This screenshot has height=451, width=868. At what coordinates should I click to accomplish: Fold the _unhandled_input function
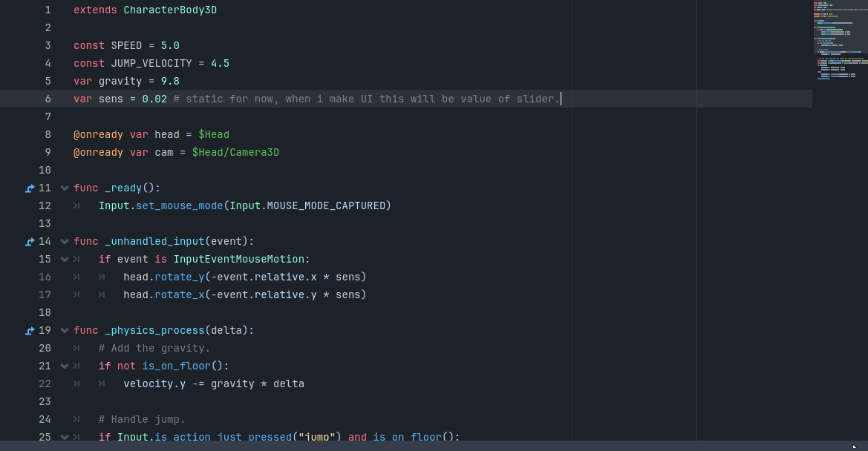(65, 242)
